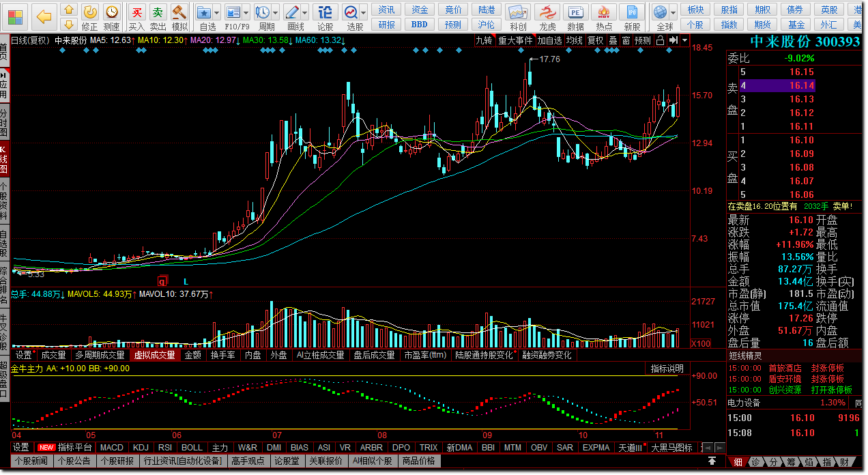Toggle the chart lock icon
Viewport: 868px width, 475px height.
[660, 40]
